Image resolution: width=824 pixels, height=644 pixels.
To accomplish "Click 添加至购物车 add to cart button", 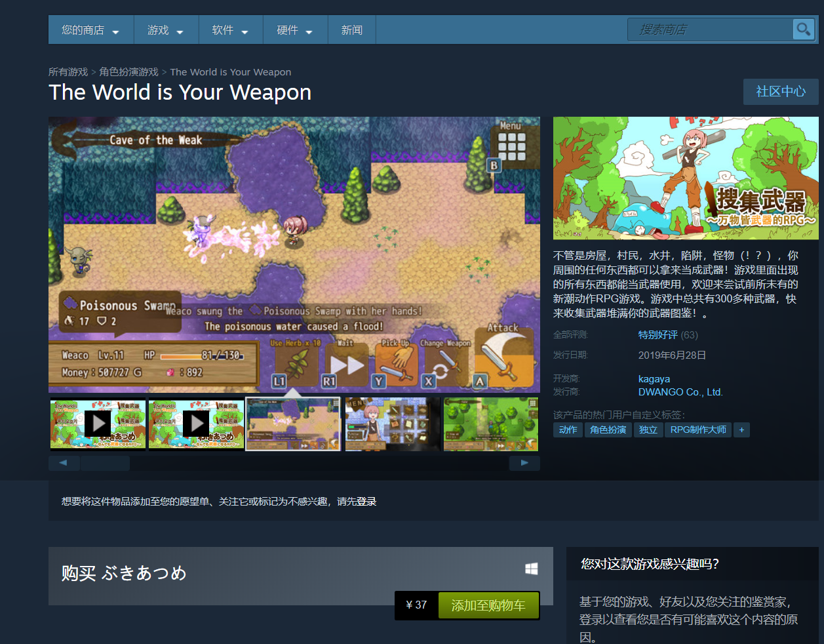I will click(488, 605).
